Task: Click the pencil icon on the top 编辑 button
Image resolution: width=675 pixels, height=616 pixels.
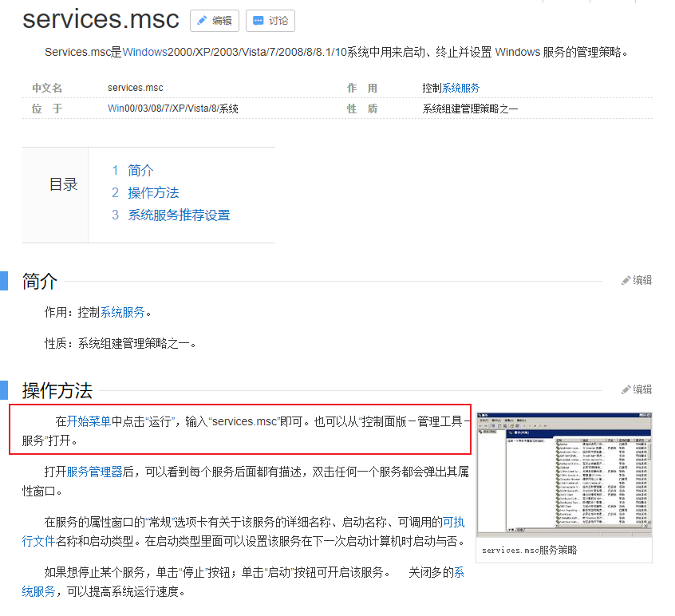Action: point(201,21)
